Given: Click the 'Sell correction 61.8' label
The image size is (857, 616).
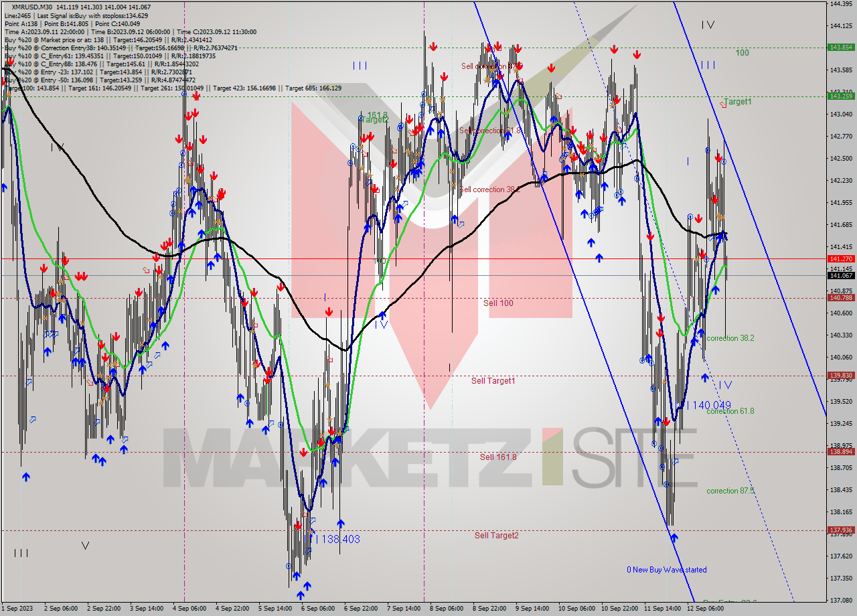Looking at the screenshot, I should coord(489,131).
